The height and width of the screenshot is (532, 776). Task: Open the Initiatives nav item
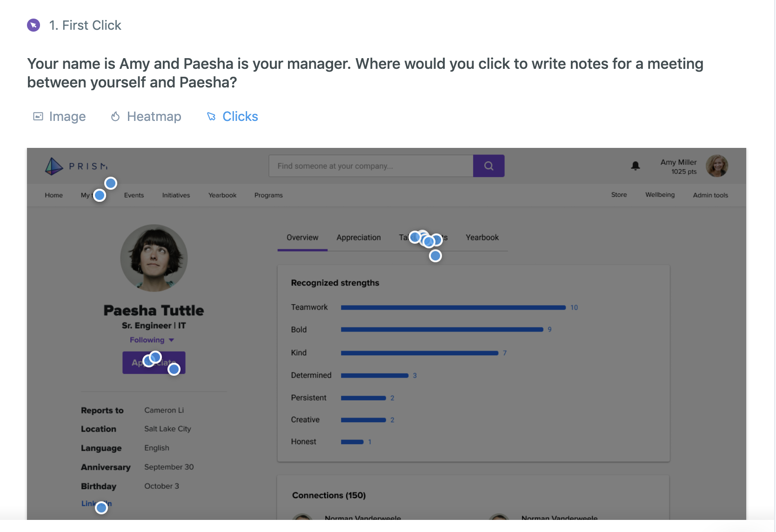(x=176, y=195)
